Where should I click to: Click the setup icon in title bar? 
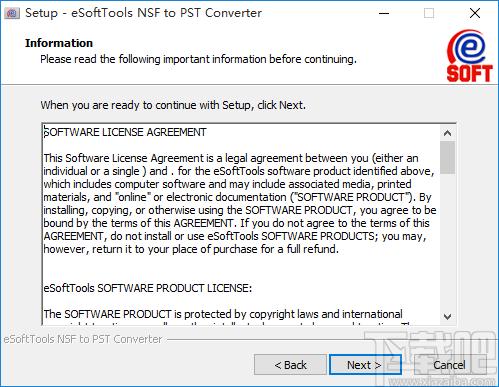(x=12, y=13)
